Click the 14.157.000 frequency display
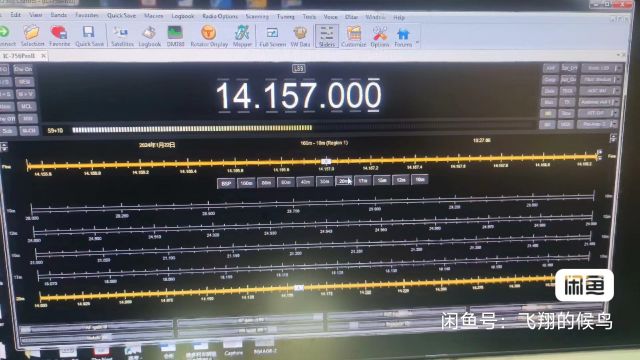This screenshot has width=640, height=360. pyautogui.click(x=299, y=96)
